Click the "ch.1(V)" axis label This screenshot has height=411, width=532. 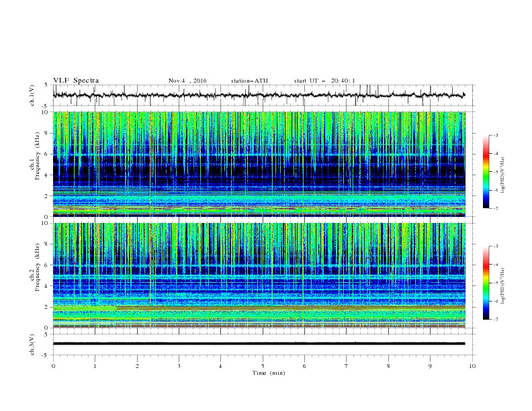(32, 95)
